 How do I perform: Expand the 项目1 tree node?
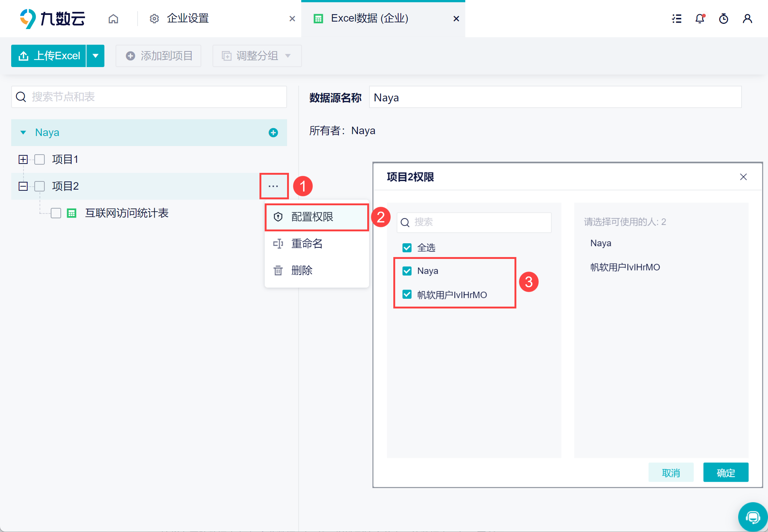point(23,159)
